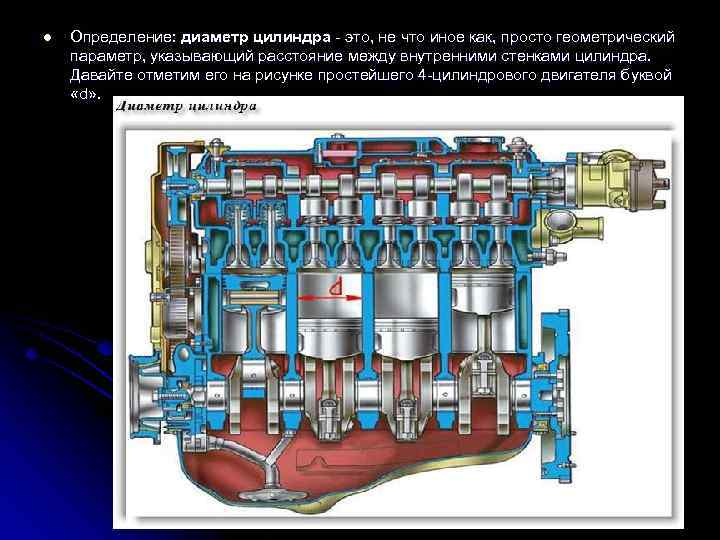Screen dimensions: 720x540
Task: Click the phrase "внутренними стенками цилиндра"
Action: [525, 56]
